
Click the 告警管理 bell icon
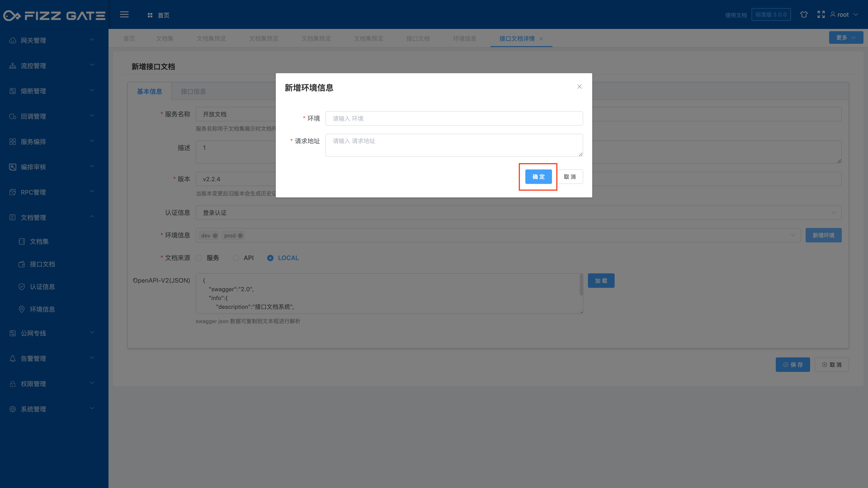pos(12,358)
